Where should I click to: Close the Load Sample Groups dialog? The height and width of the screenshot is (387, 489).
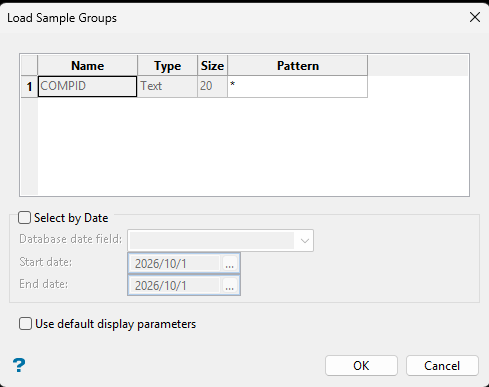coord(475,17)
